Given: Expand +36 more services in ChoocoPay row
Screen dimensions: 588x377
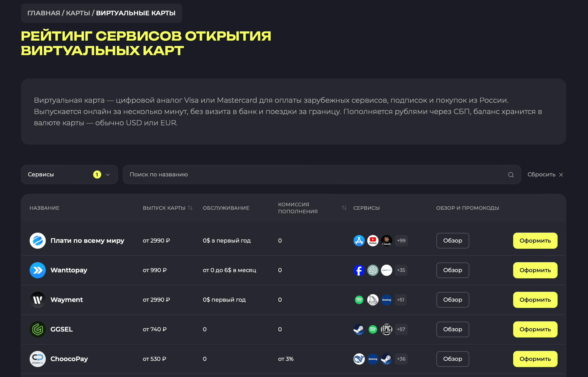Looking at the screenshot, I should (x=401, y=359).
